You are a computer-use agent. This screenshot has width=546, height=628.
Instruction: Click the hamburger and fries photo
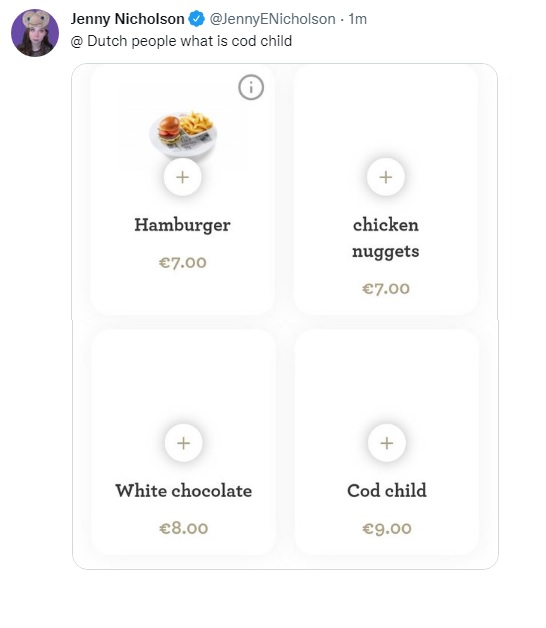tap(183, 134)
